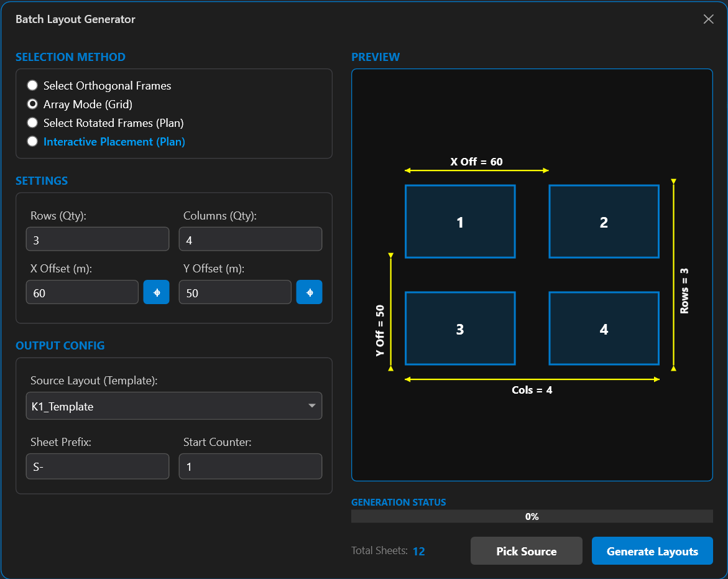The height and width of the screenshot is (579, 728).
Task: Pick Y Offset distance with crosshair button
Action: [x=309, y=292]
